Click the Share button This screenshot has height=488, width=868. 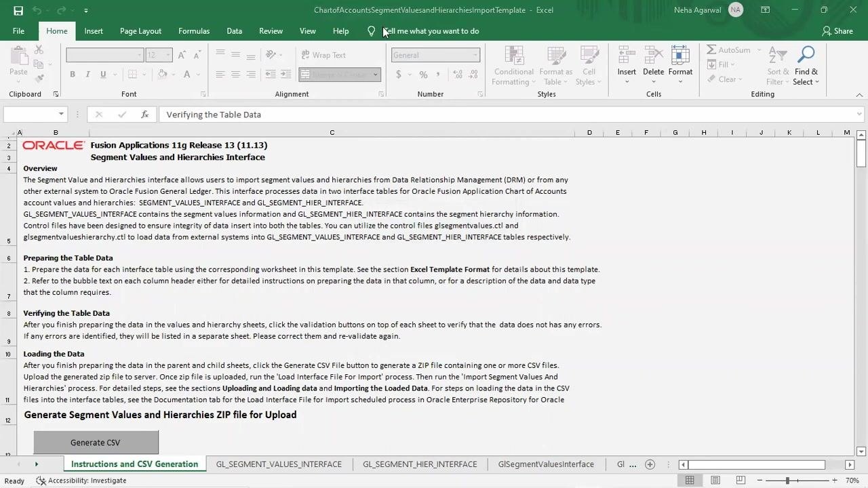click(837, 31)
